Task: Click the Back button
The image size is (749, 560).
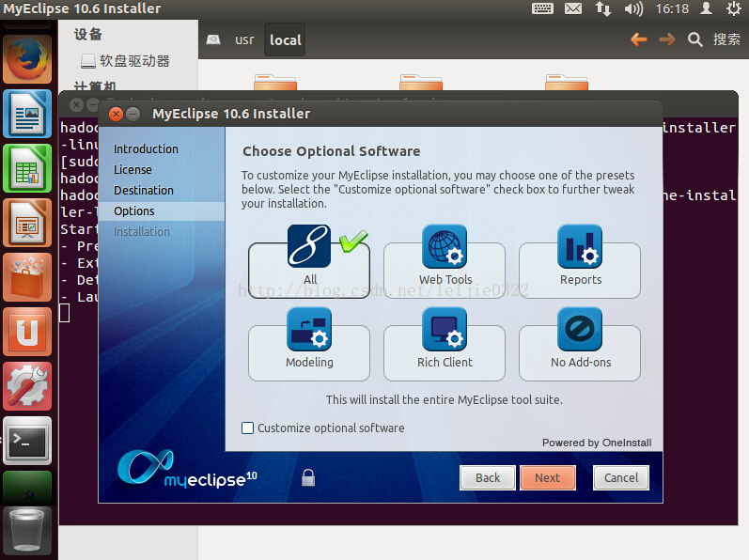Action: click(x=487, y=478)
